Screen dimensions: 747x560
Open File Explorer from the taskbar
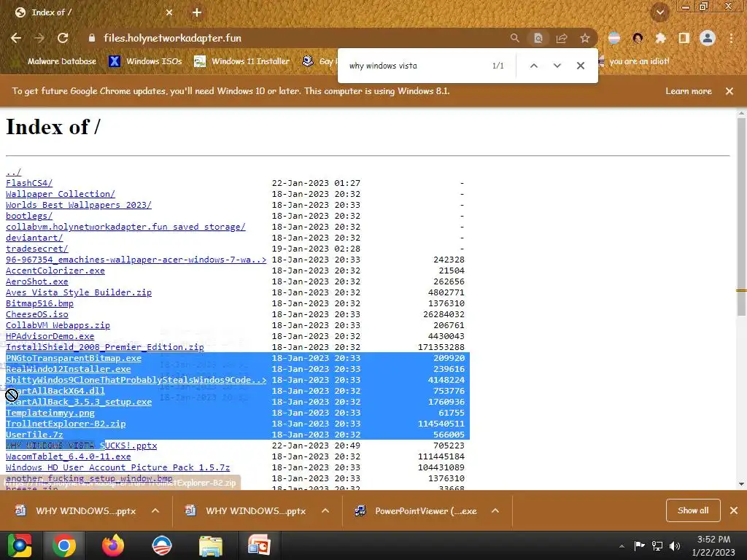tap(211, 545)
